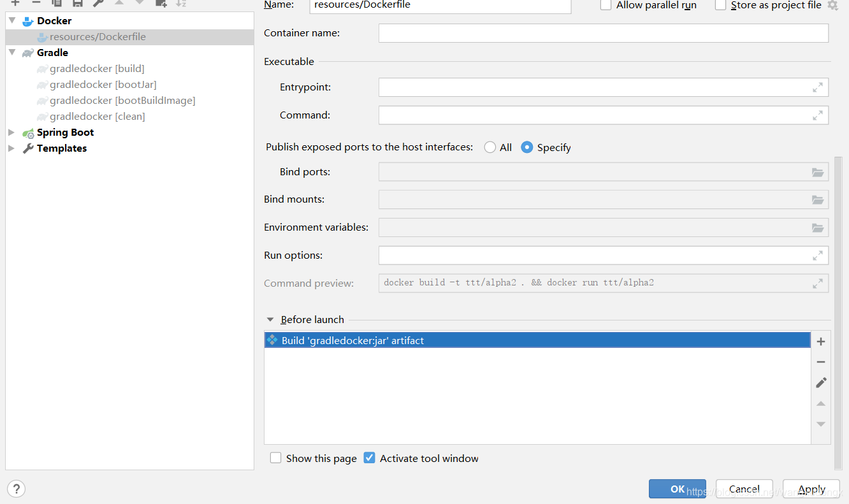Viewport: 849px width, 504px height.
Task: Save configuration using the floppy icon
Action: (x=77, y=3)
